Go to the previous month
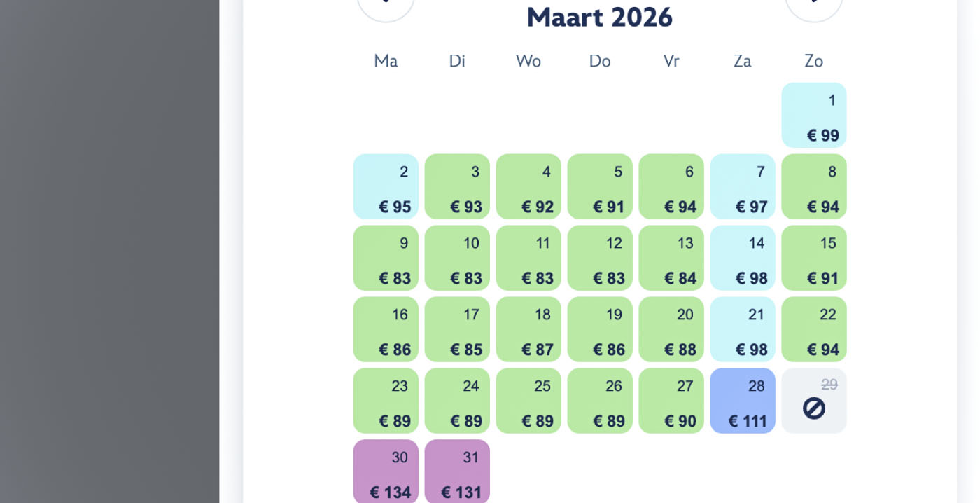 [x=386, y=6]
